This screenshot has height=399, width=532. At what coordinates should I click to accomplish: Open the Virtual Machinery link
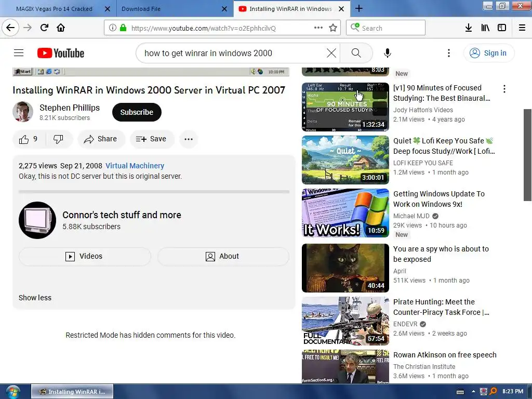pos(135,166)
